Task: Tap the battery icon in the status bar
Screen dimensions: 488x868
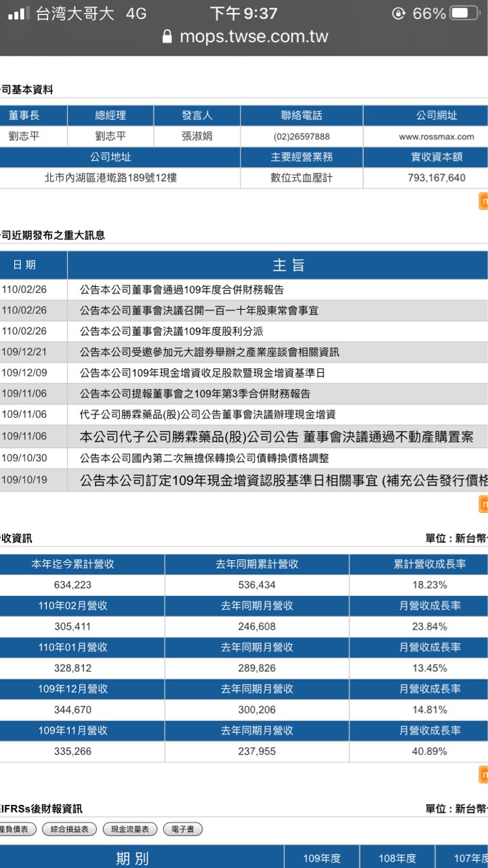Action: (464, 14)
